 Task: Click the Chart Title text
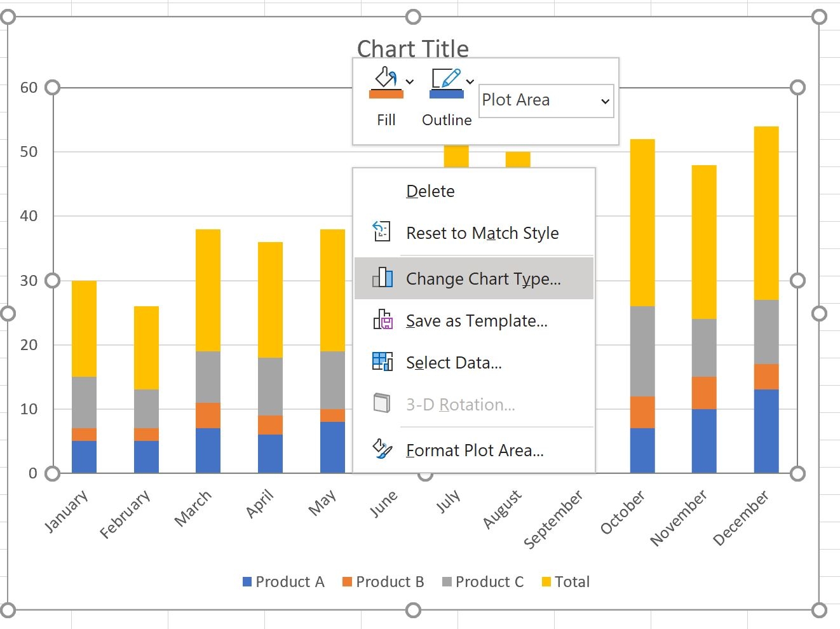coord(412,48)
